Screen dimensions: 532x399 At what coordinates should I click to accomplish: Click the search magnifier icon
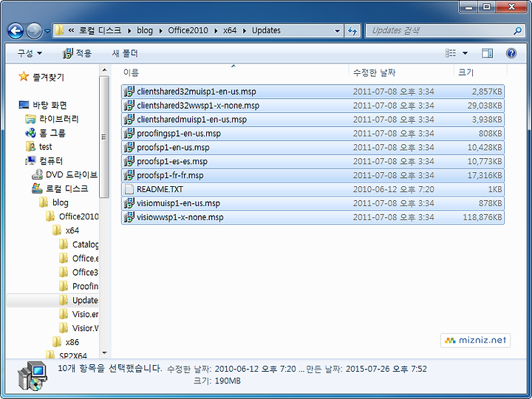[x=517, y=31]
